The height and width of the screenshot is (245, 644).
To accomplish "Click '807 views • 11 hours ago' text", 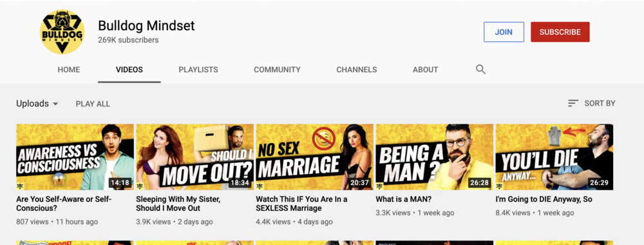I will [x=57, y=222].
